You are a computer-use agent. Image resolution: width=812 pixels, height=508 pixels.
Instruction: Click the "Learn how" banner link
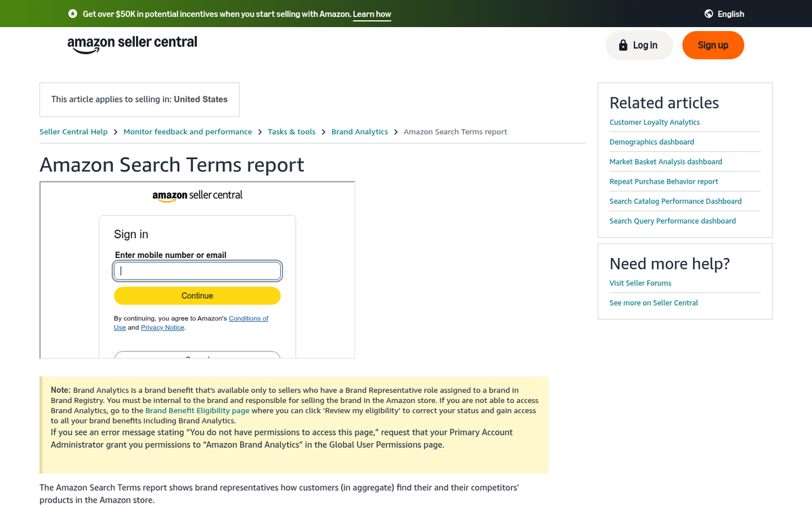click(371, 14)
